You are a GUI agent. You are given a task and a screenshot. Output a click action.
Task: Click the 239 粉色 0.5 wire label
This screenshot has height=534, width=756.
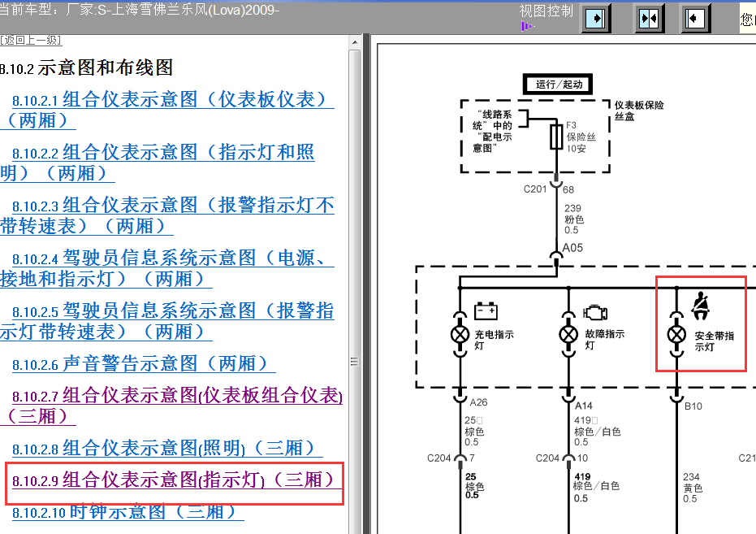574,219
